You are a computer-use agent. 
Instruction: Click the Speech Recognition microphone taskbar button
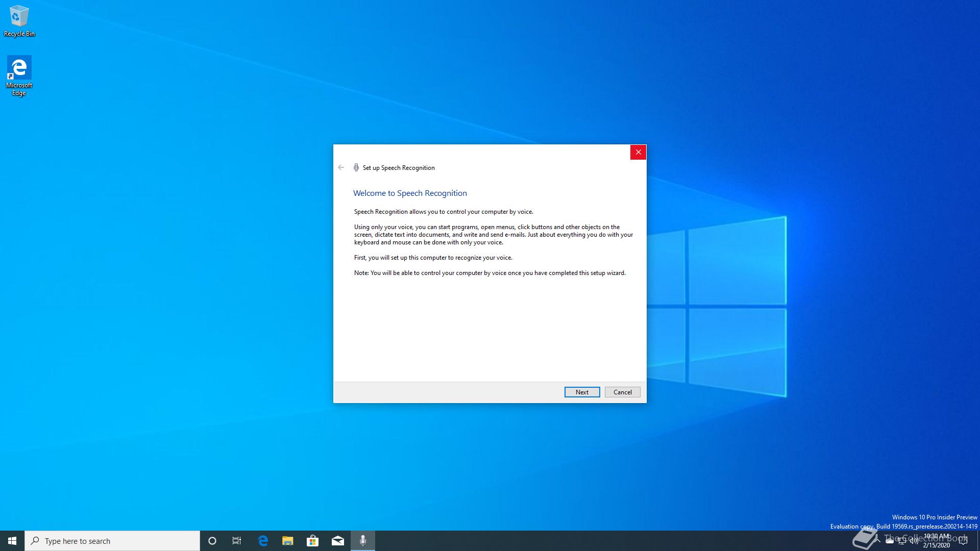[x=363, y=541]
